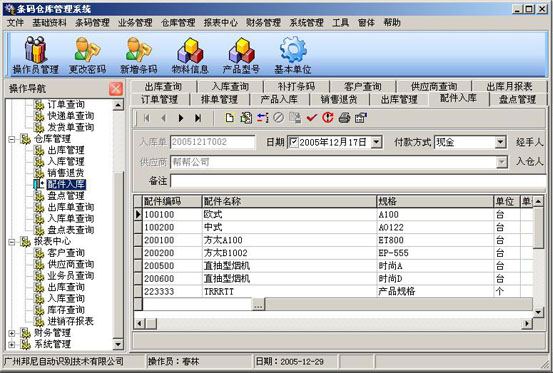Viewport: 553px width, 373px height.
Task: Open the 物料信息 icon
Action: click(x=190, y=55)
